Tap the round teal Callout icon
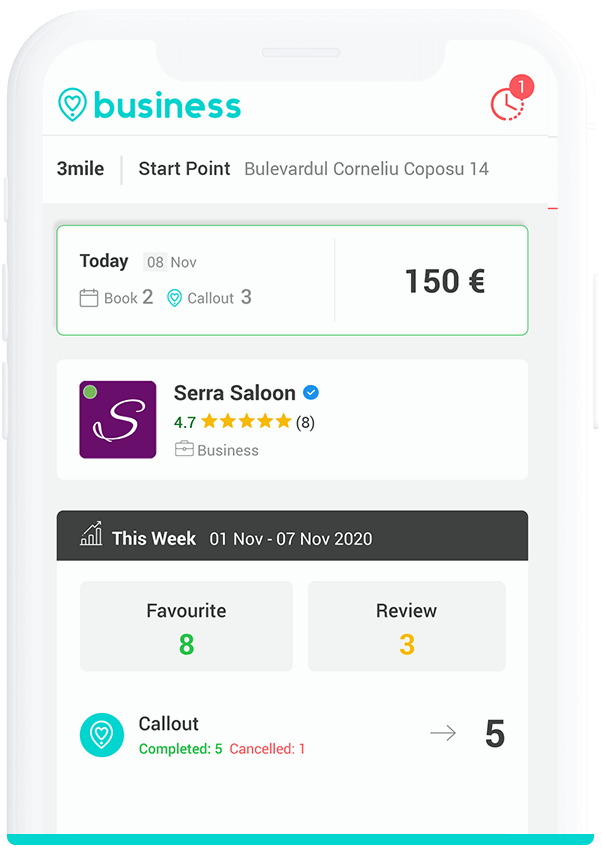 coord(102,735)
